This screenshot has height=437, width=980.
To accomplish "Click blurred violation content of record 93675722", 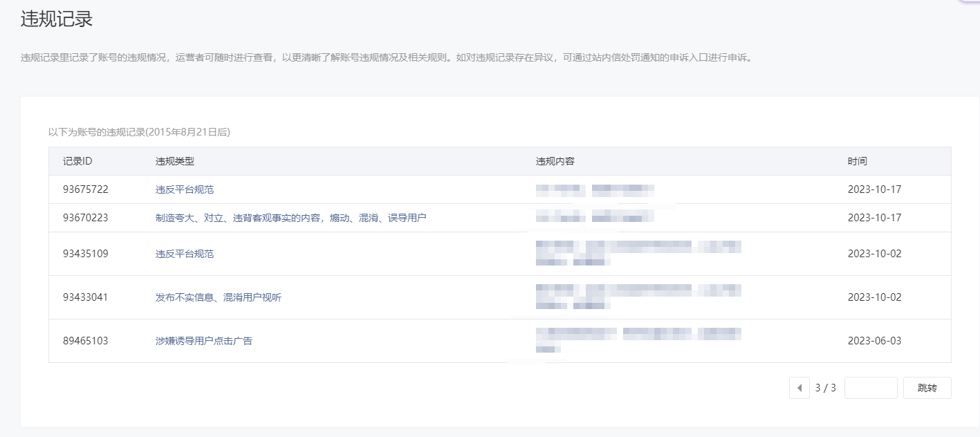I will (595, 189).
